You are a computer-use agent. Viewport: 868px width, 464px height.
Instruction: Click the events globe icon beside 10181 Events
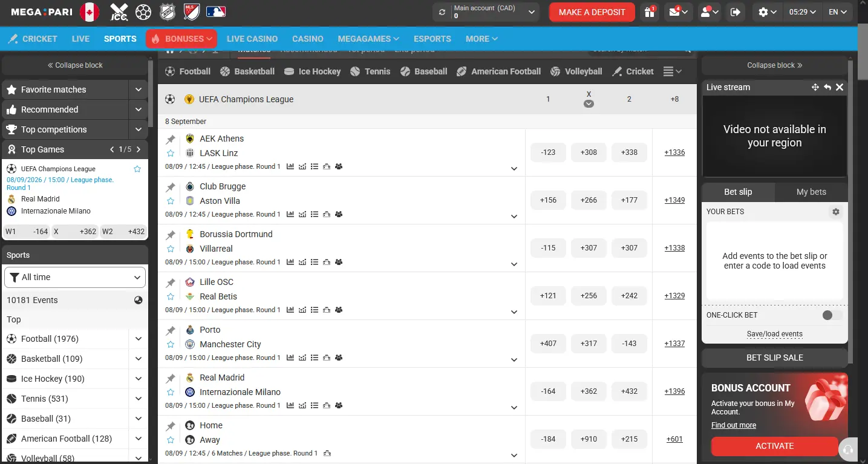(138, 300)
